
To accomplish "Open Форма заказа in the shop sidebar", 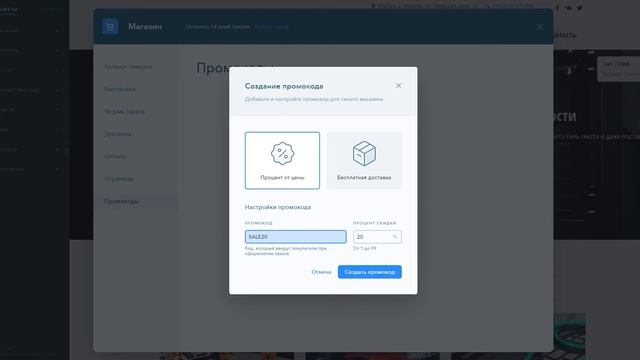I will coord(124,111).
